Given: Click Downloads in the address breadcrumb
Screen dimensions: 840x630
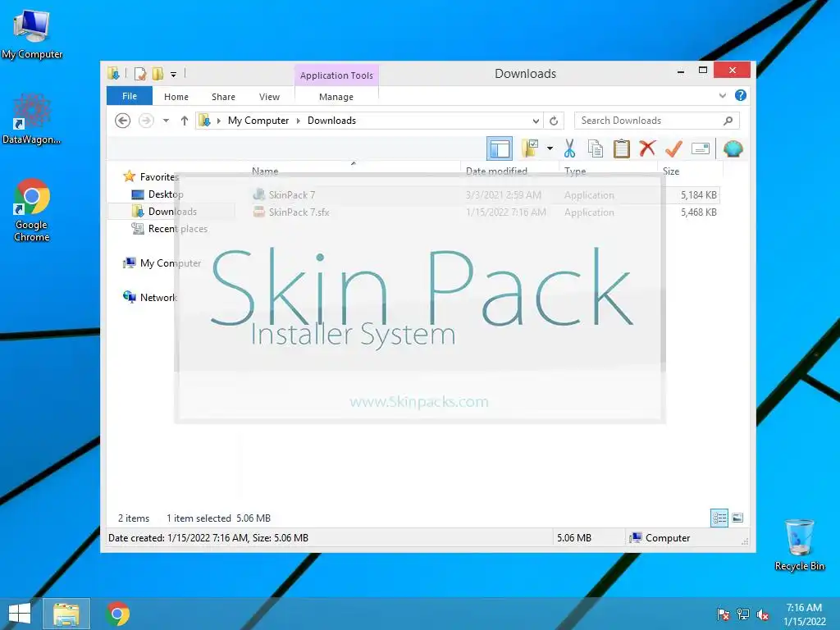Looking at the screenshot, I should point(331,121).
